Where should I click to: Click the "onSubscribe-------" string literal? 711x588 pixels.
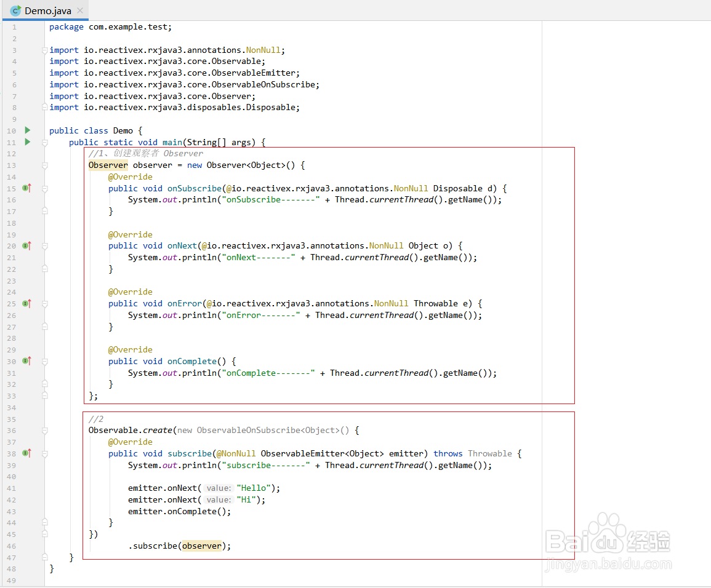(271, 200)
